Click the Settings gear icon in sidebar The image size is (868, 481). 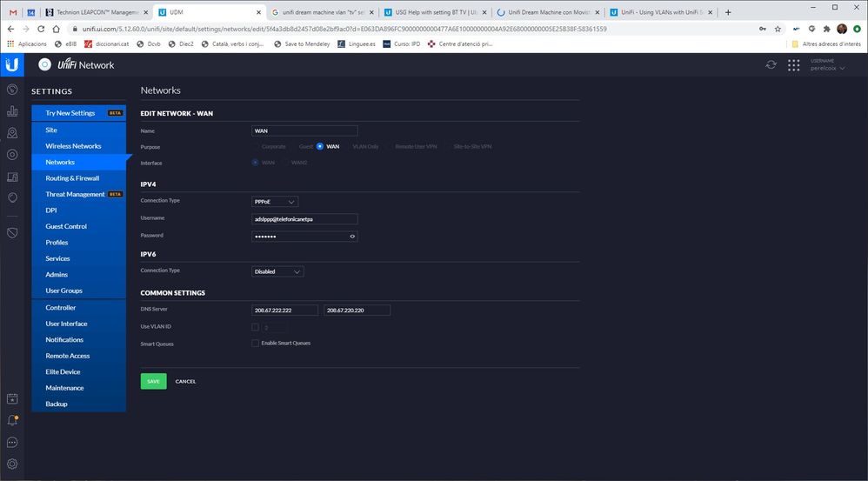[x=12, y=464]
